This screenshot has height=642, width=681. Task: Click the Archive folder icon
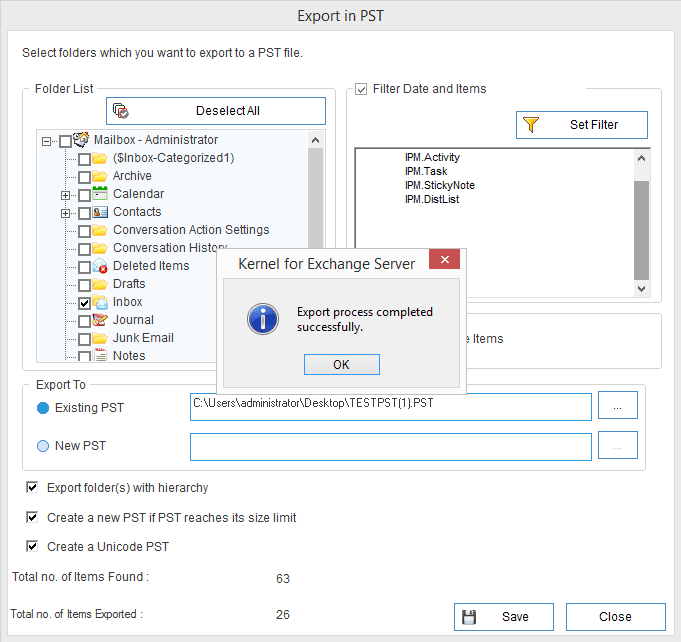100,176
